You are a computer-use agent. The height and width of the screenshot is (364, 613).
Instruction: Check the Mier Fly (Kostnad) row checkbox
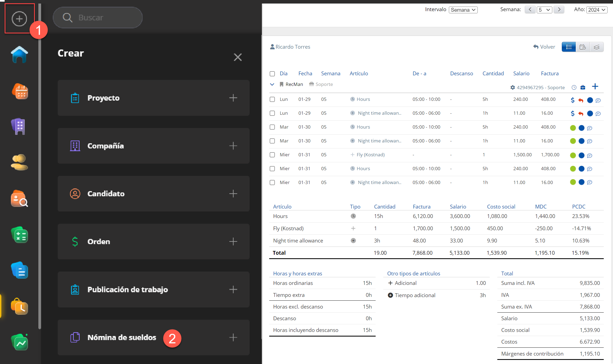(x=272, y=155)
